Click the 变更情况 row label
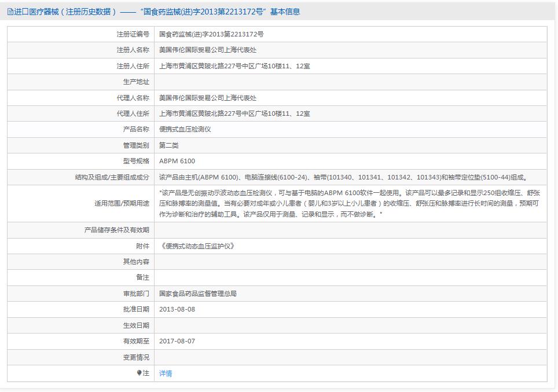 [136, 357]
